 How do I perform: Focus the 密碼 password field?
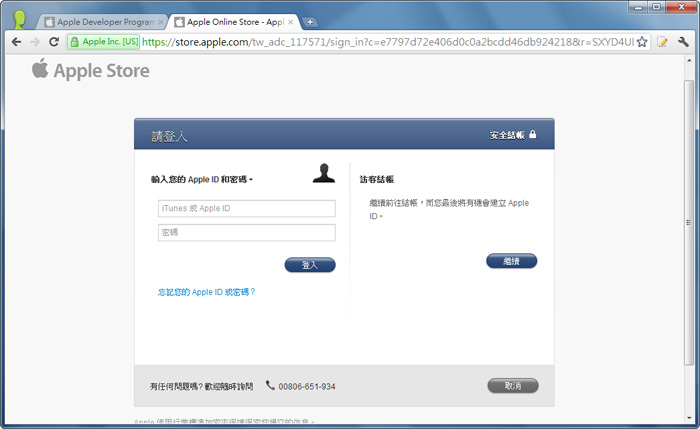246,233
